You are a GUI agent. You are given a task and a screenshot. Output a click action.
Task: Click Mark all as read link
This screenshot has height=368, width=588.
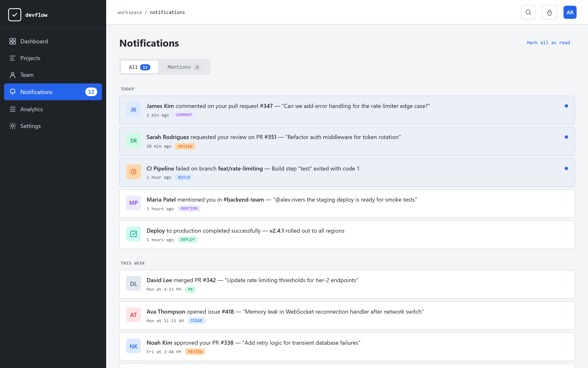(x=548, y=43)
